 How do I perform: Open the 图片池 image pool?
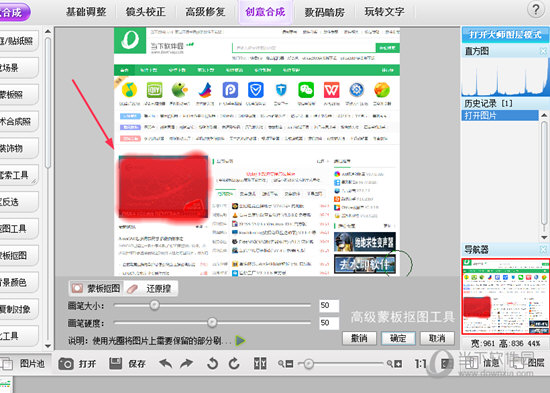click(x=24, y=364)
